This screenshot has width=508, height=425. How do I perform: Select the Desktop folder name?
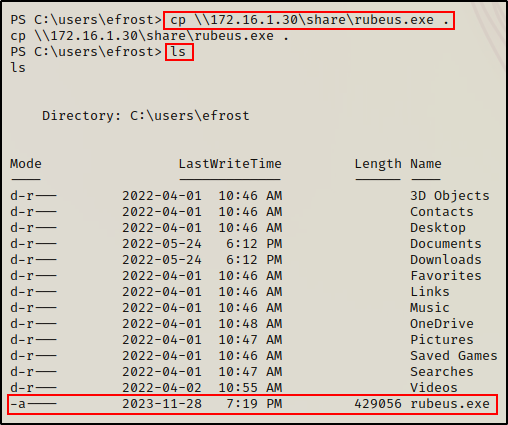(x=438, y=228)
